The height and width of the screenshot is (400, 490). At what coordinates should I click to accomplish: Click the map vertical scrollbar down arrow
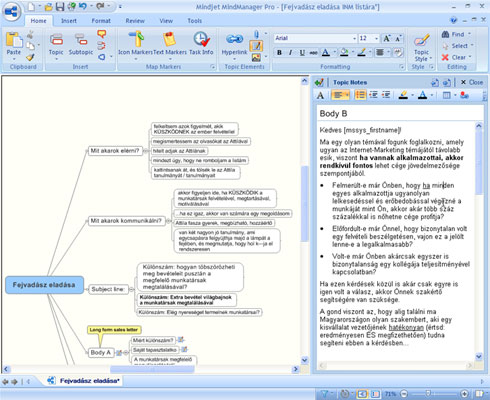coord(304,360)
